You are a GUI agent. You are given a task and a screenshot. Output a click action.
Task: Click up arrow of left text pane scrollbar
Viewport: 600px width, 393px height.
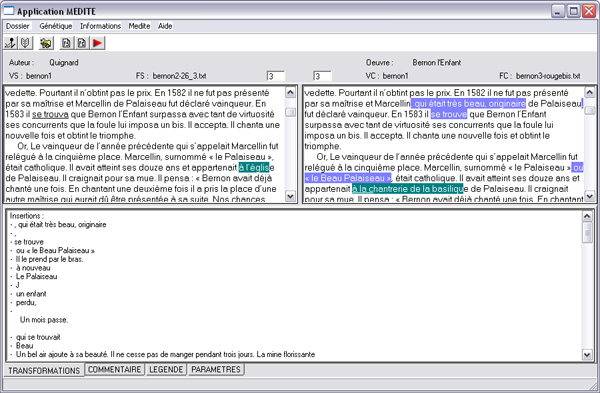pyautogui.click(x=290, y=92)
